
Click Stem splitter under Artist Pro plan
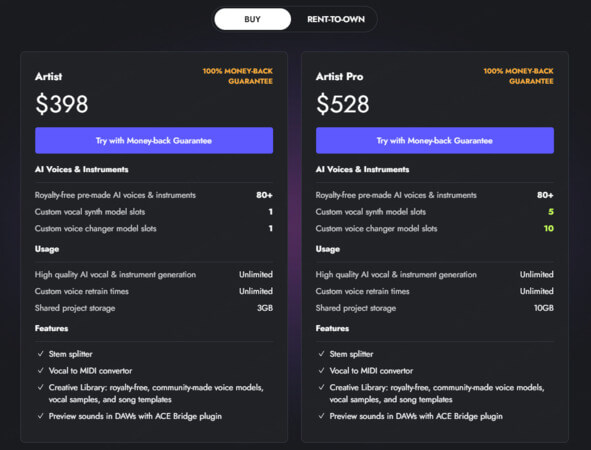(x=351, y=354)
